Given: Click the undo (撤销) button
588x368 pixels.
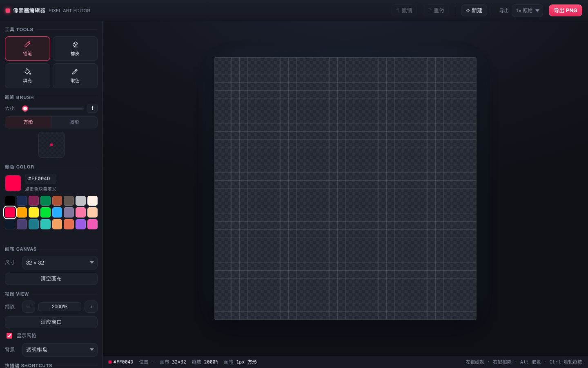Looking at the screenshot, I should point(404,11).
